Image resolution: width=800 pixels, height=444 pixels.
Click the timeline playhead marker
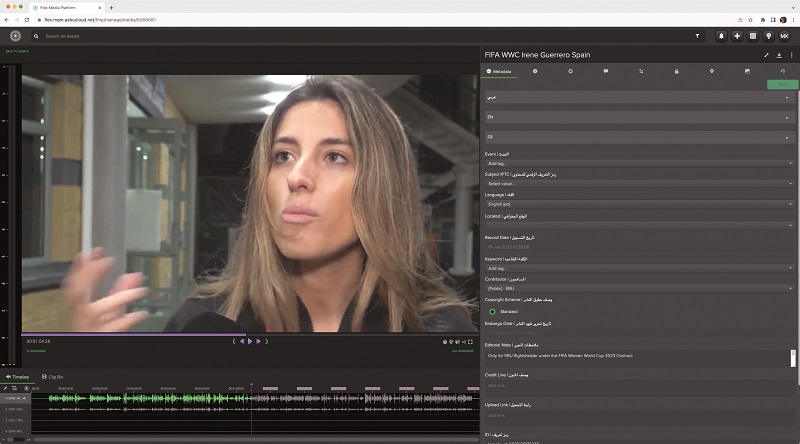[251, 385]
